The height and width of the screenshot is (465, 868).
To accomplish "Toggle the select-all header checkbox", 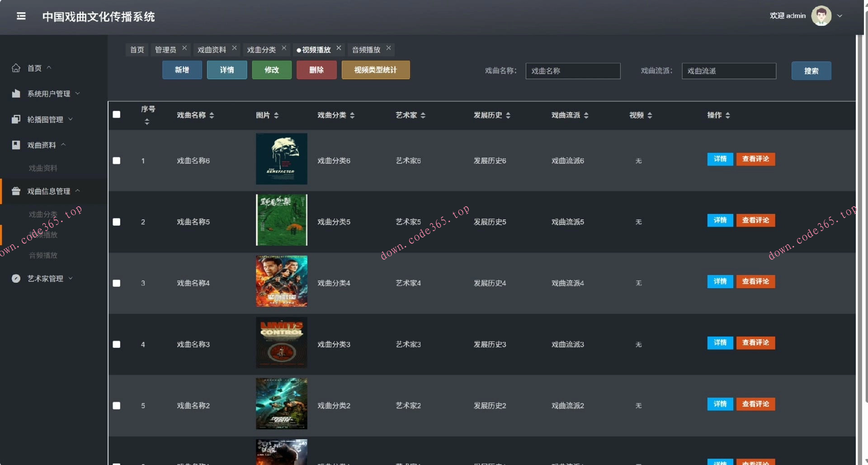I will click(117, 114).
